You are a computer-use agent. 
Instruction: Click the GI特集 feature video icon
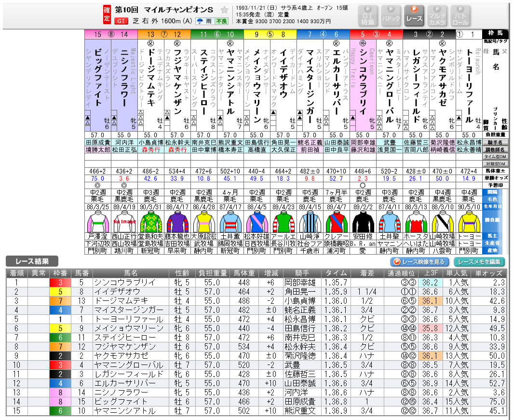point(368,14)
